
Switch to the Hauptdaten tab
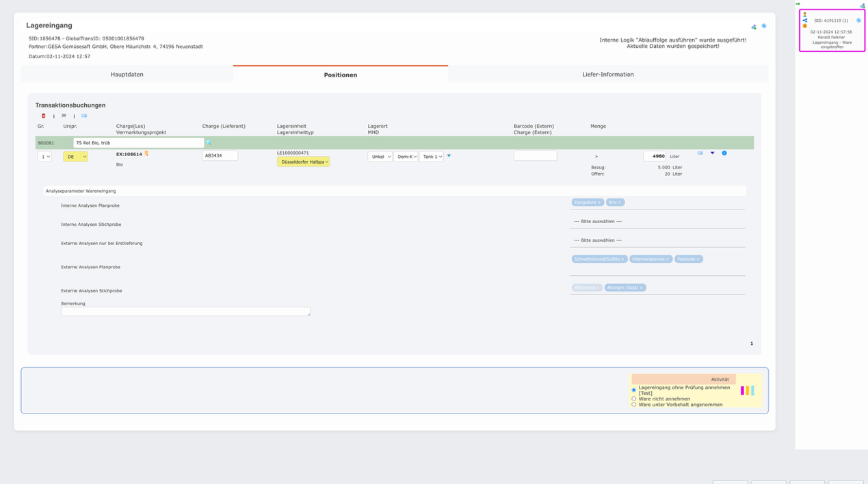[127, 75]
